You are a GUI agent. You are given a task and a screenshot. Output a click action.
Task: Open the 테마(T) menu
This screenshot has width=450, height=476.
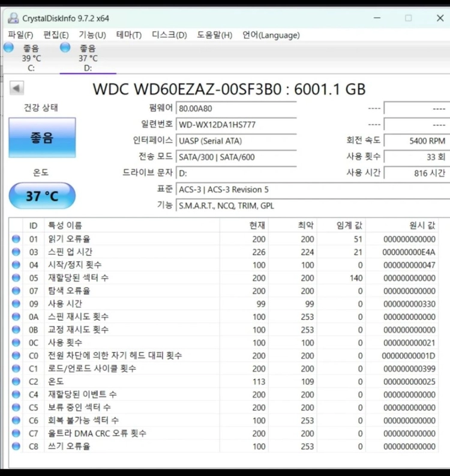click(x=129, y=35)
